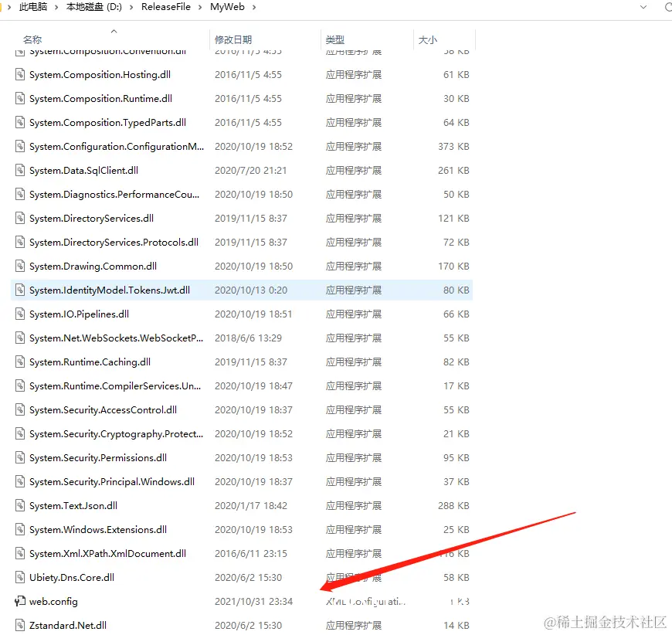Open the address bar history dropdown
The image size is (672, 635).
[643, 7]
